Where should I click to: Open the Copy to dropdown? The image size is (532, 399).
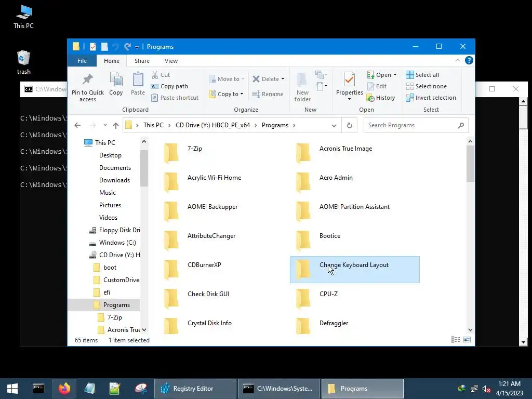[226, 94]
